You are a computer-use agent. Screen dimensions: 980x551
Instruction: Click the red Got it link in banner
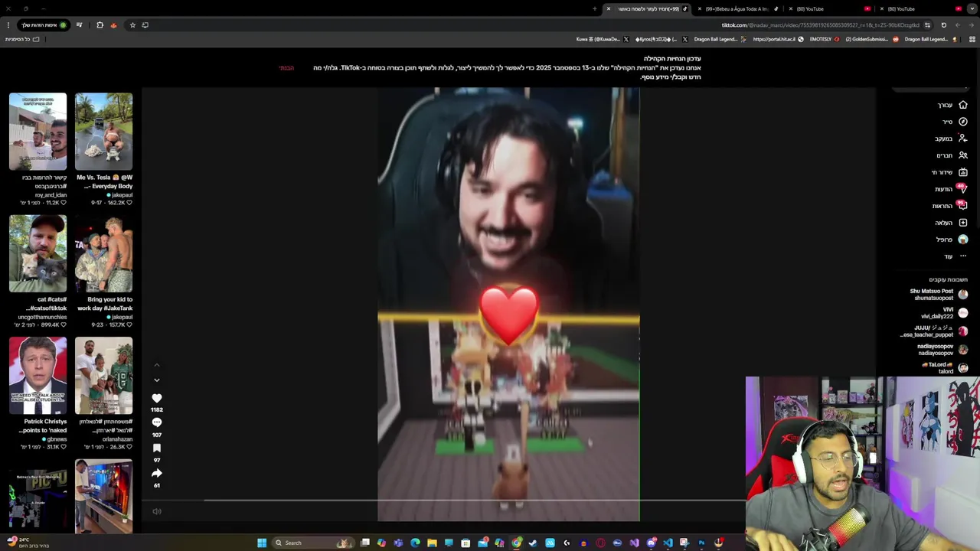[286, 68]
